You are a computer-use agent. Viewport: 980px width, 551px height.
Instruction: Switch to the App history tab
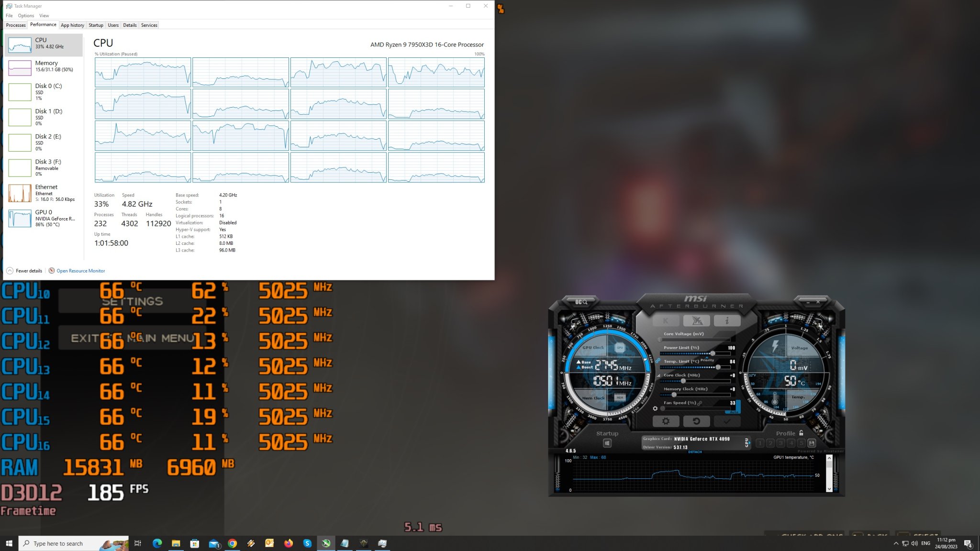click(x=72, y=25)
